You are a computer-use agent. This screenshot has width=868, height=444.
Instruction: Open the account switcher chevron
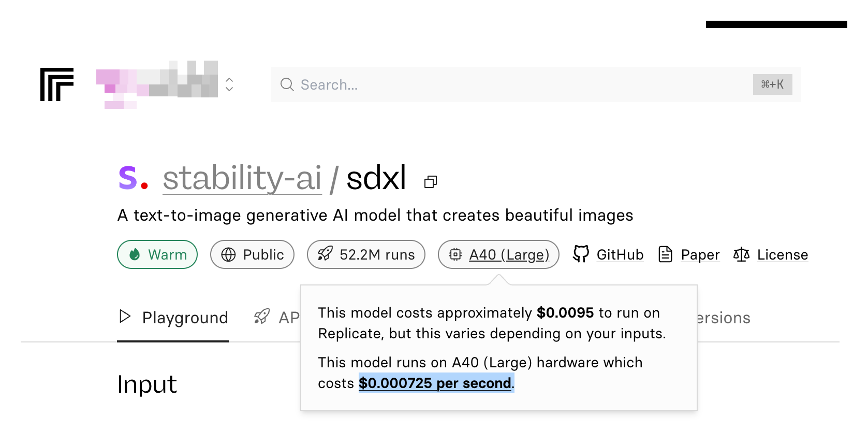(229, 84)
